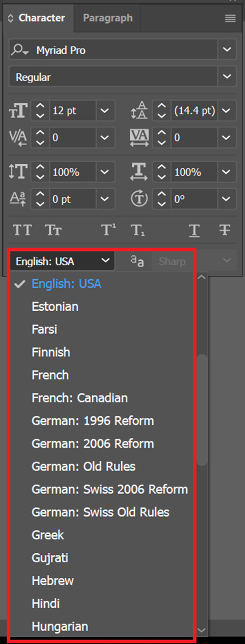Enable Subscript text style
245x644 pixels.
[x=138, y=230]
